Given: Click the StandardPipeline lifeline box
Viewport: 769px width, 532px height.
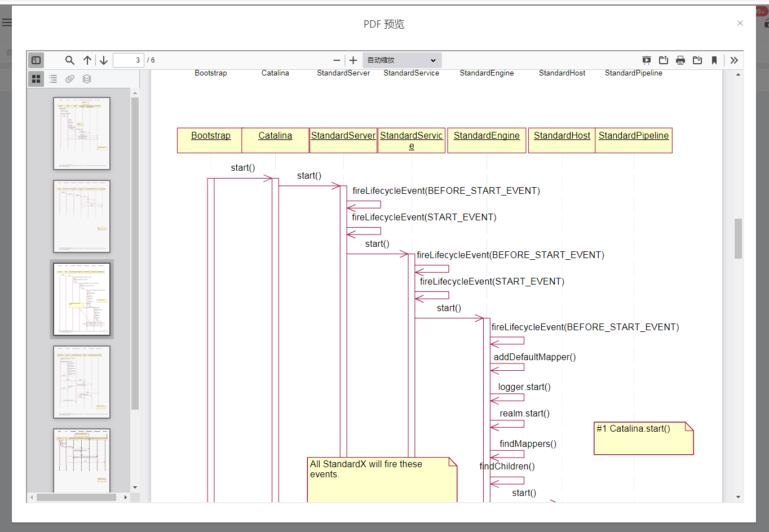Looking at the screenshot, I should tap(634, 140).
